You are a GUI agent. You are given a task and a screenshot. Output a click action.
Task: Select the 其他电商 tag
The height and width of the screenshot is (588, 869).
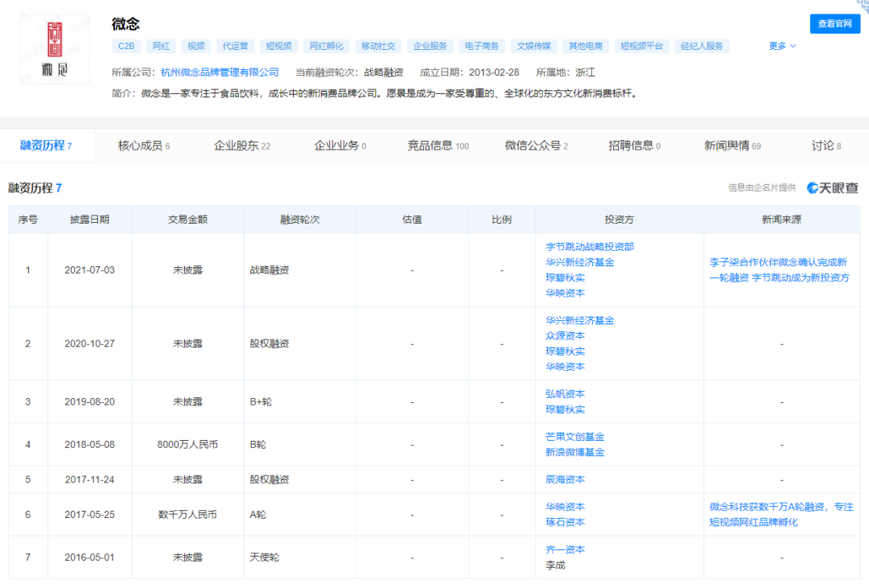[585, 46]
